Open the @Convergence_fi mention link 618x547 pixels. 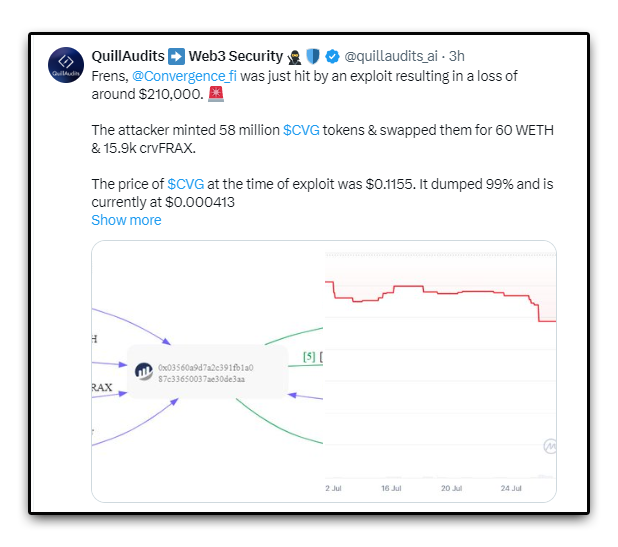click(184, 76)
